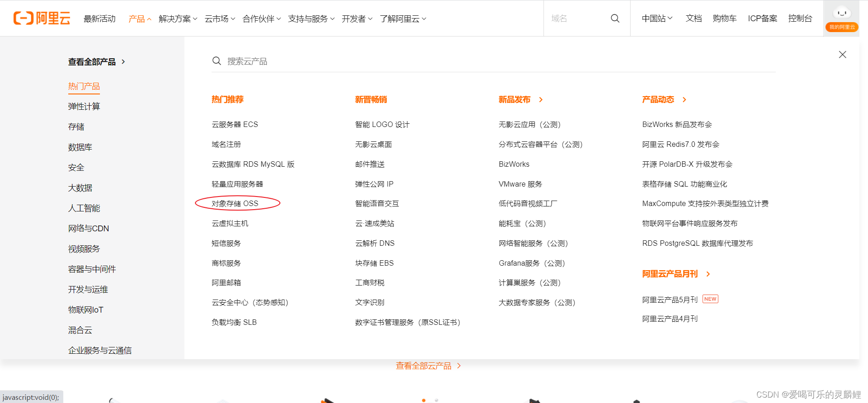Screen dimensions: 868x403
Task: Click the arrow beside 查看全部云产品
Action: tap(459, 366)
